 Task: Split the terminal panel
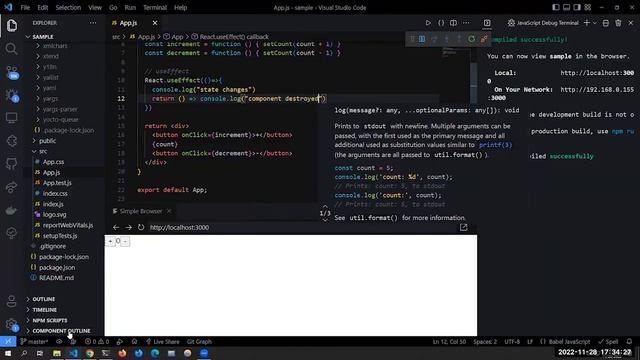click(x=606, y=23)
